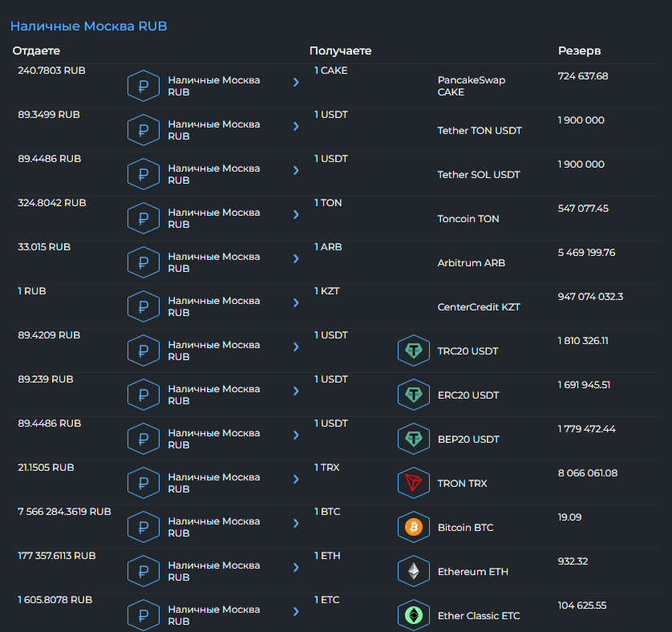Click the arrow chevron in the PancakeSwap CAKE row
The height and width of the screenshot is (632, 672).
[296, 82]
